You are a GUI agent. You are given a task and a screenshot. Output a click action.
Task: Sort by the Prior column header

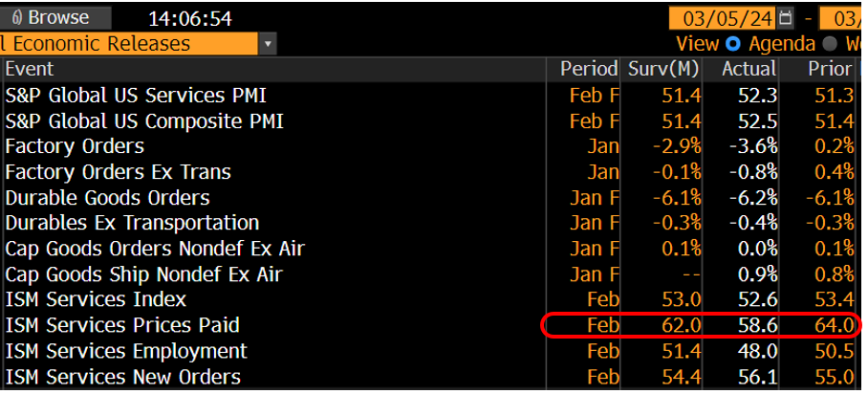829,69
